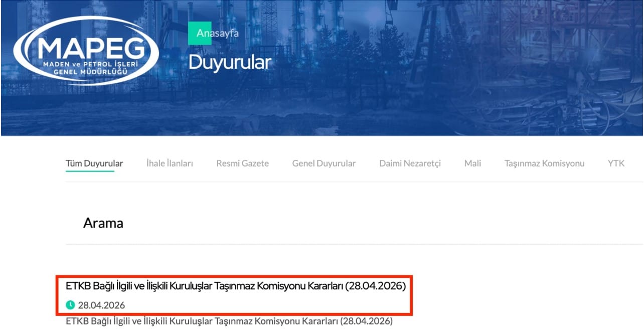
Task: Click the clock icon beside the date
Action: (71, 305)
